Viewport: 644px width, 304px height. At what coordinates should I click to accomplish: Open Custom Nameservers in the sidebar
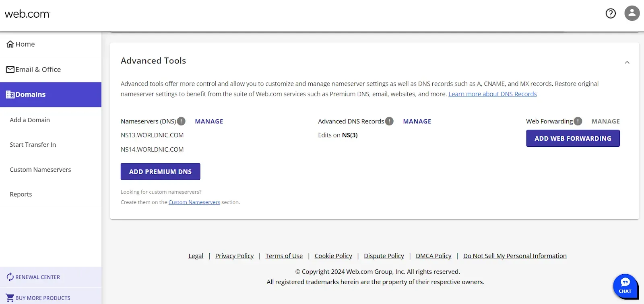click(40, 170)
